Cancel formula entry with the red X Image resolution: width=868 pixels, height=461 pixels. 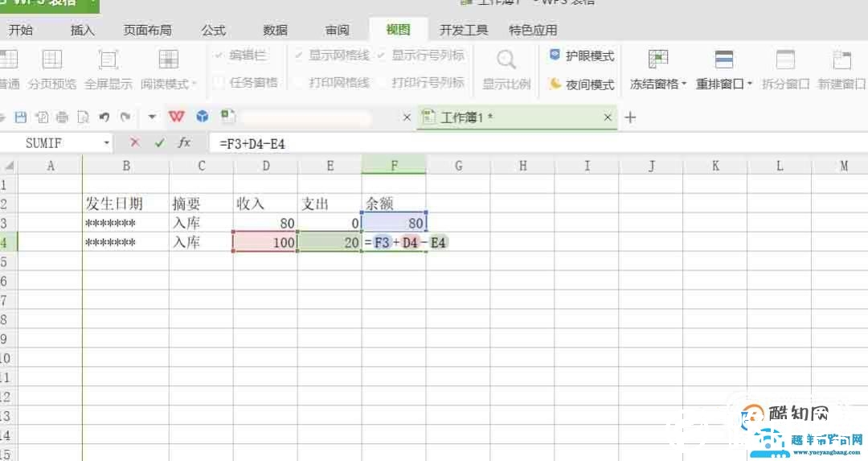click(x=134, y=142)
